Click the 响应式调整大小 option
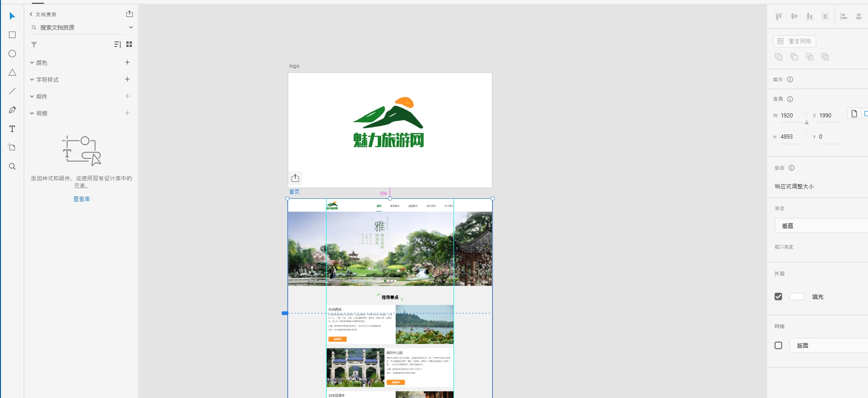This screenshot has width=868, height=398. (x=794, y=187)
